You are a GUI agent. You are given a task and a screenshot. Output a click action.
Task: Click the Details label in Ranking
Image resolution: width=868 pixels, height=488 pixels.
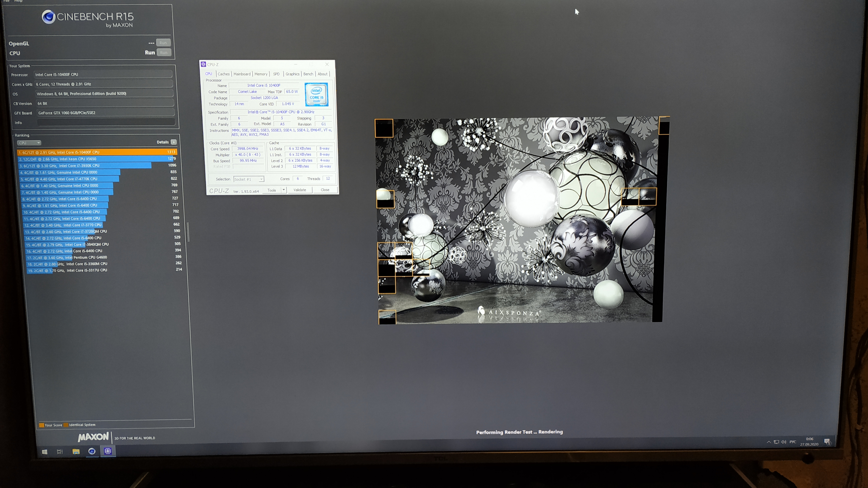(162, 142)
